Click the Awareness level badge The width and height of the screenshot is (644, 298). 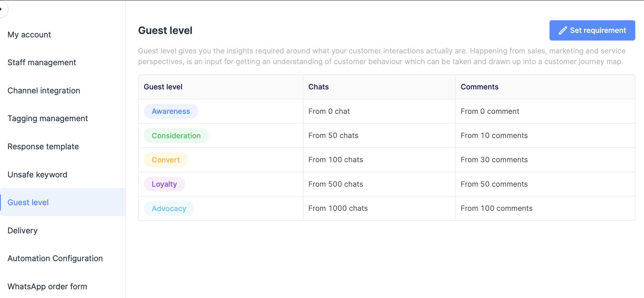(171, 111)
